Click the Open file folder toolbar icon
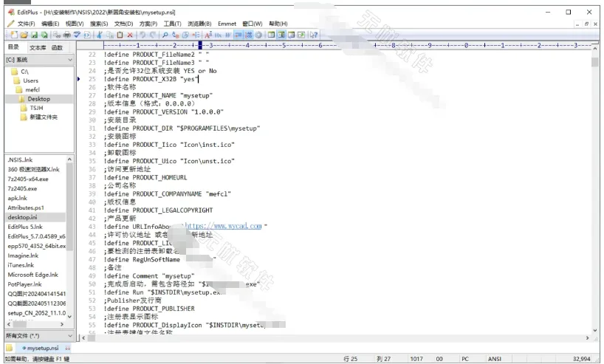 (24, 35)
